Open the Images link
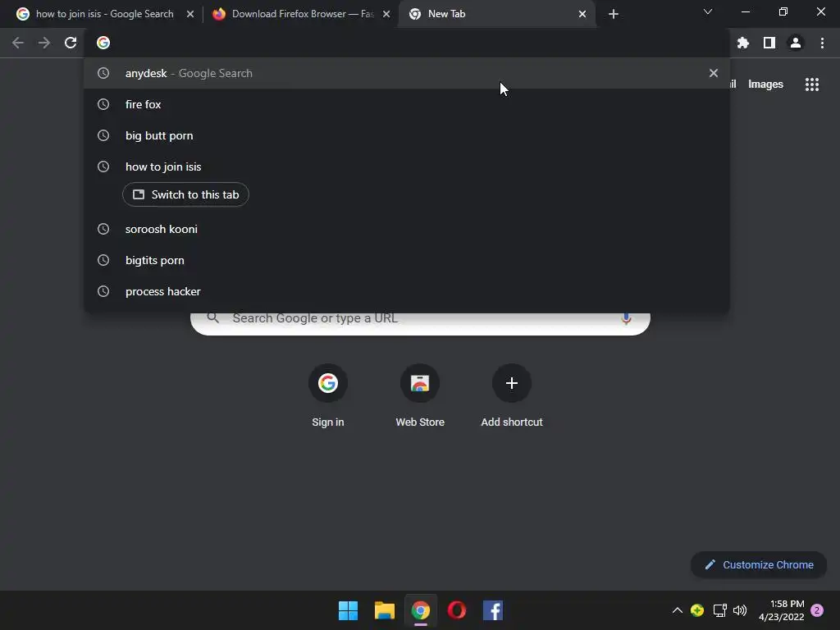This screenshot has width=840, height=630. [x=765, y=84]
